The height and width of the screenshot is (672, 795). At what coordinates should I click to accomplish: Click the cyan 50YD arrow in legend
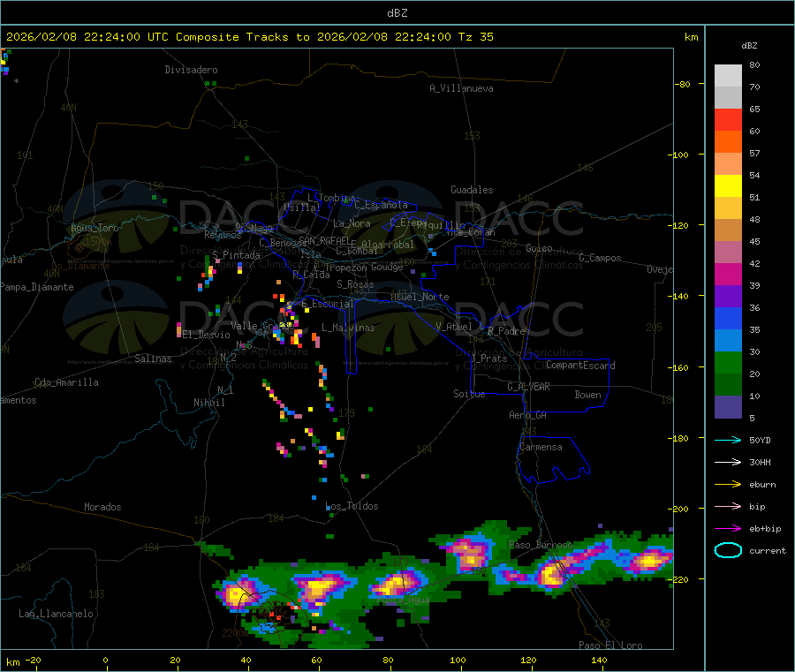728,440
